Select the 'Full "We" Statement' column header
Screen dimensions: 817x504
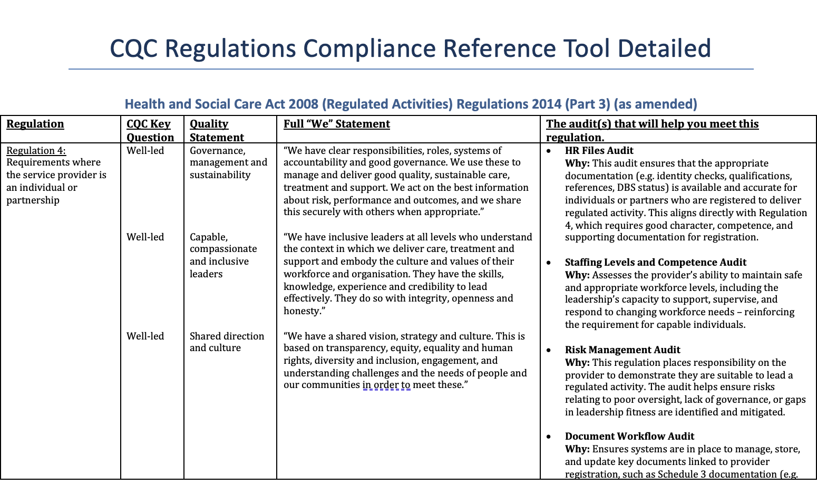[336, 124]
